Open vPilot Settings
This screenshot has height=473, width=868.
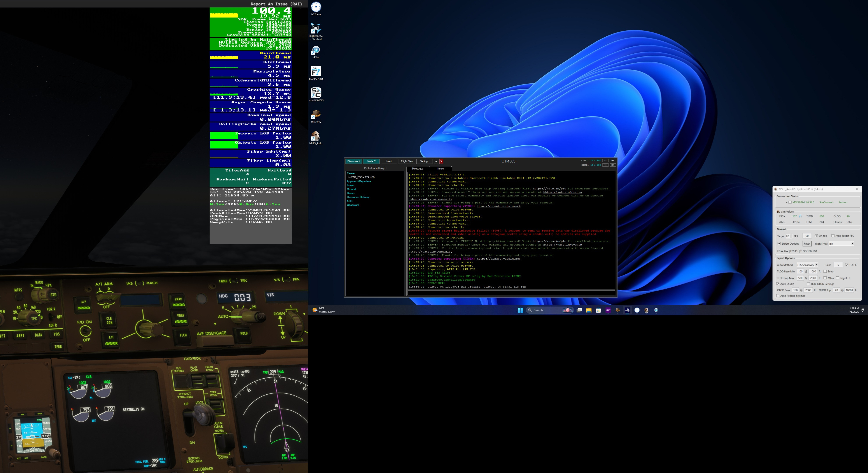[x=424, y=161]
